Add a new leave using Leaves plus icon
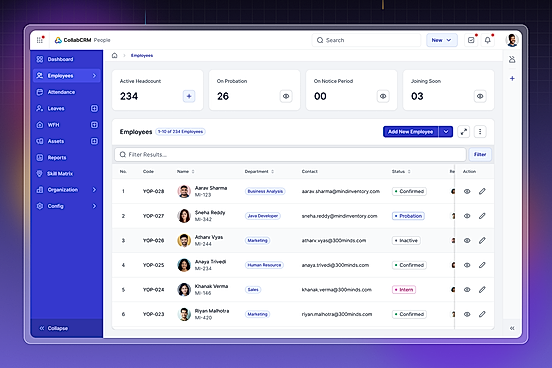The height and width of the screenshot is (368, 552). [x=94, y=108]
